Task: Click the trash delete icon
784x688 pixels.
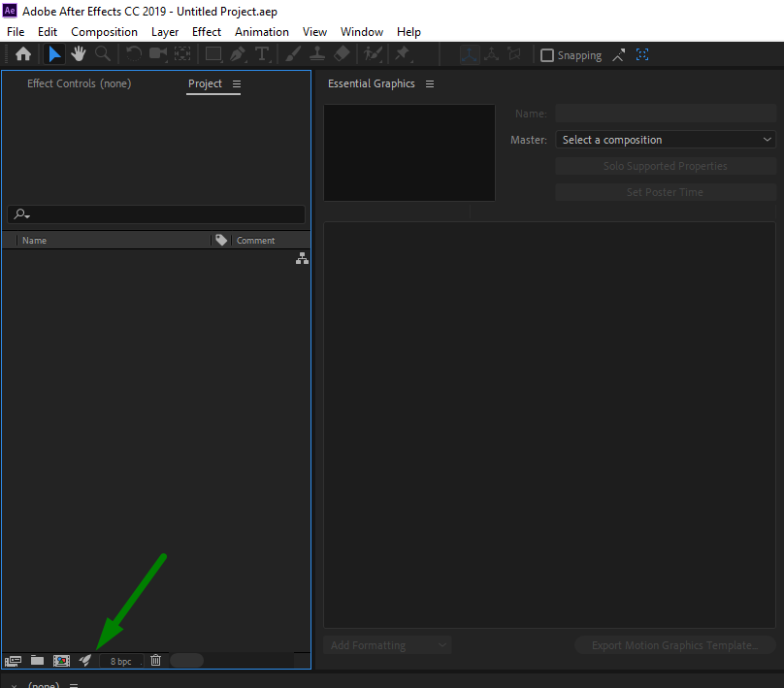Action: point(156,661)
